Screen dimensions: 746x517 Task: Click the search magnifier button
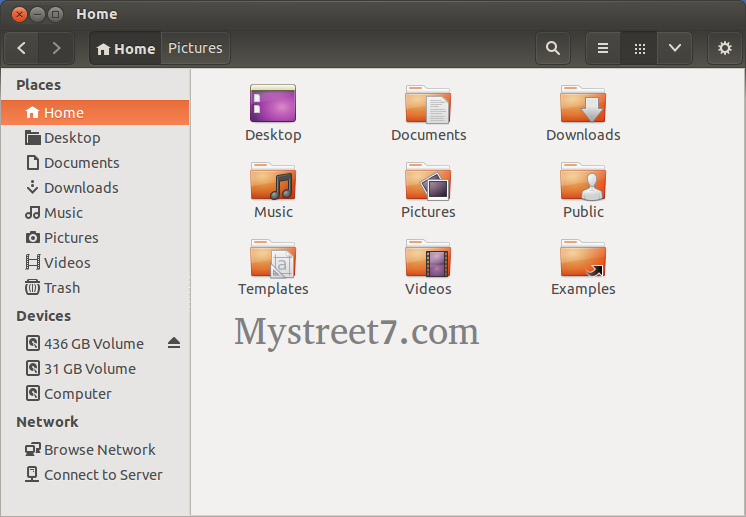click(552, 48)
